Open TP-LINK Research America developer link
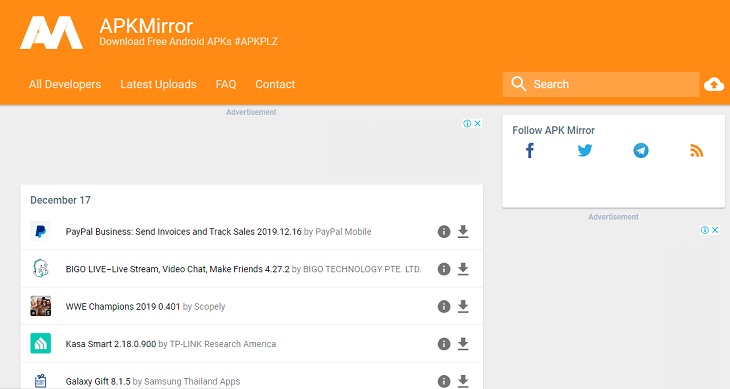Image resolution: width=730 pixels, height=389 pixels. click(223, 344)
